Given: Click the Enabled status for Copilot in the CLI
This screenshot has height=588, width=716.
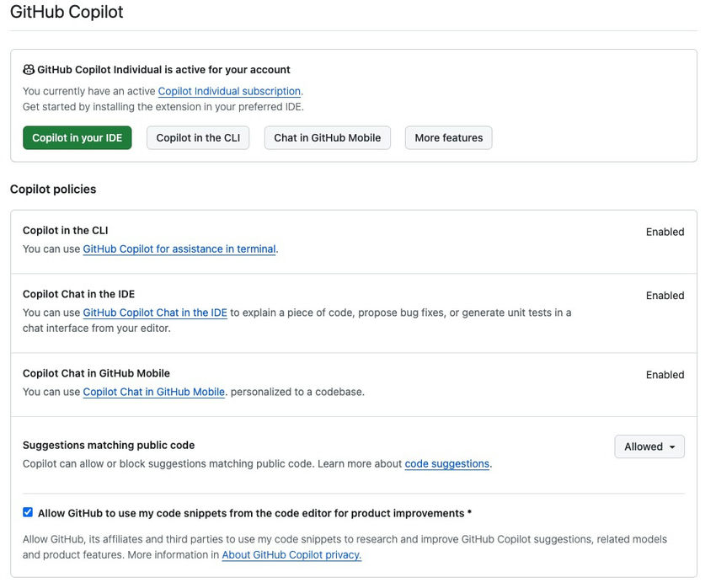Looking at the screenshot, I should 665,232.
